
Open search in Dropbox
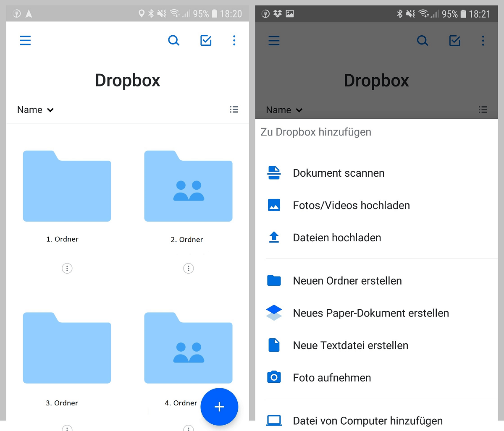click(x=174, y=40)
